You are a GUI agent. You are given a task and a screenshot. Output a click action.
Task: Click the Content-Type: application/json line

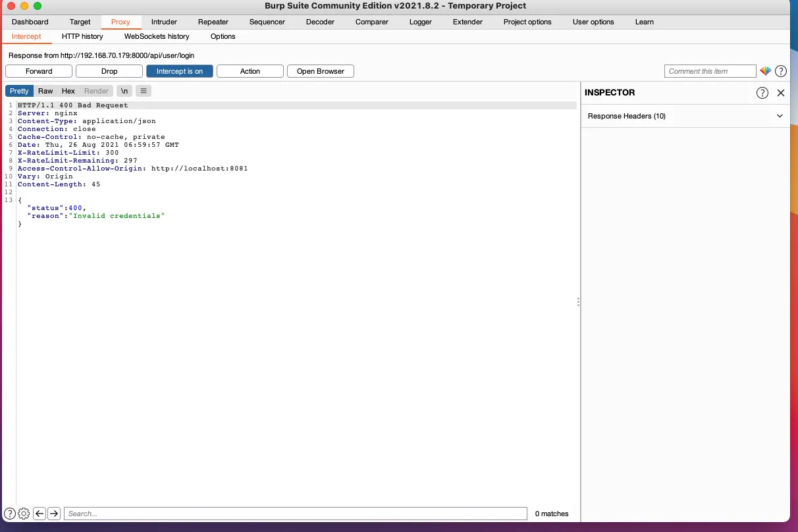pos(87,121)
